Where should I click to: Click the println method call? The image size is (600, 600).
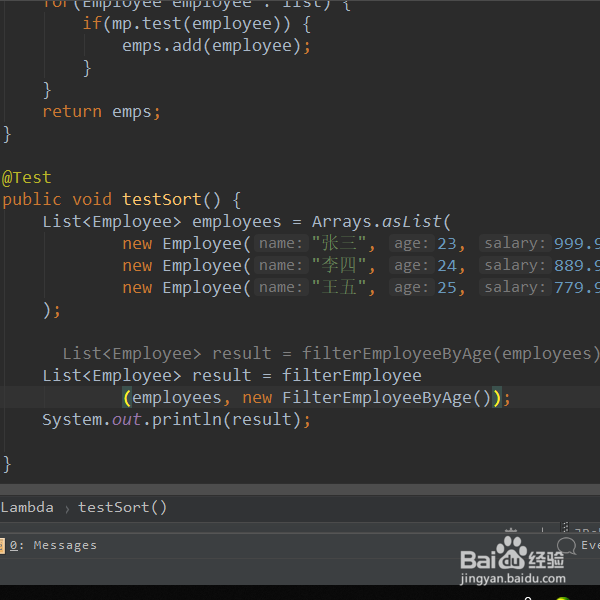(x=187, y=420)
